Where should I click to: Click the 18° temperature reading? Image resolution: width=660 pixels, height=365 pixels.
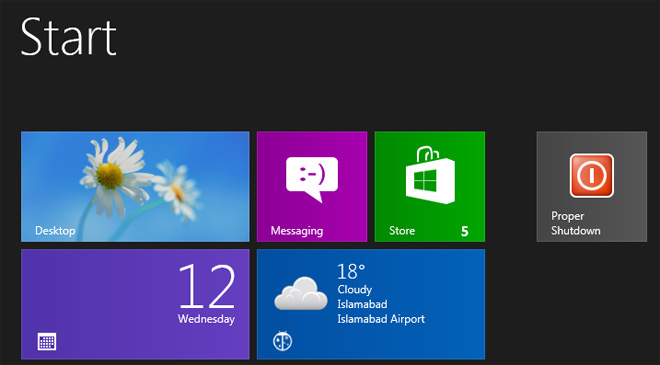point(351,272)
